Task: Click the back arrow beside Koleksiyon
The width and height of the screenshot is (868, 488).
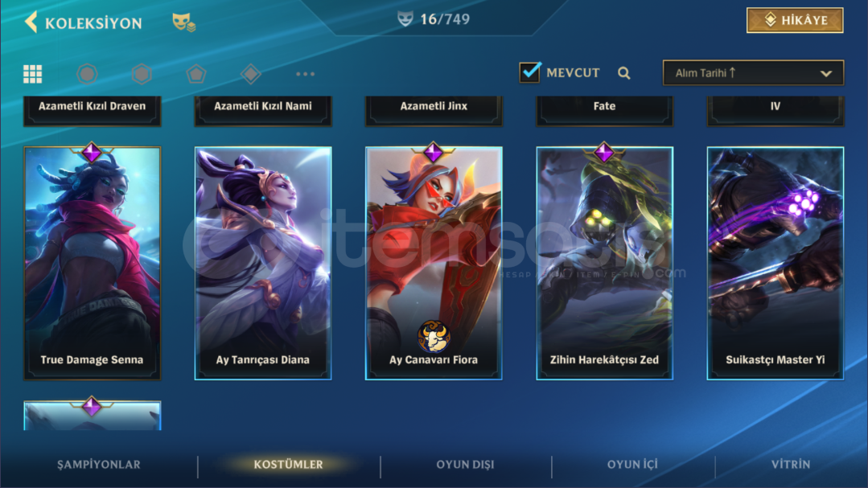Action: click(x=31, y=23)
